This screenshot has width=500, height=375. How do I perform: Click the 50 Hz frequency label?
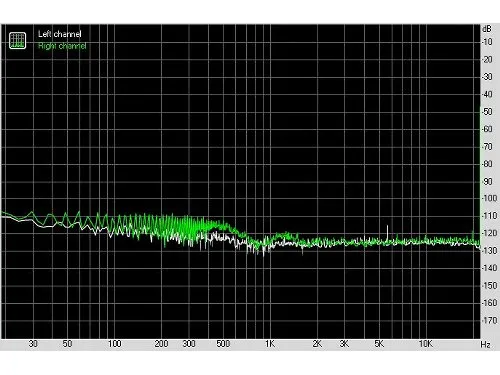tap(67, 344)
